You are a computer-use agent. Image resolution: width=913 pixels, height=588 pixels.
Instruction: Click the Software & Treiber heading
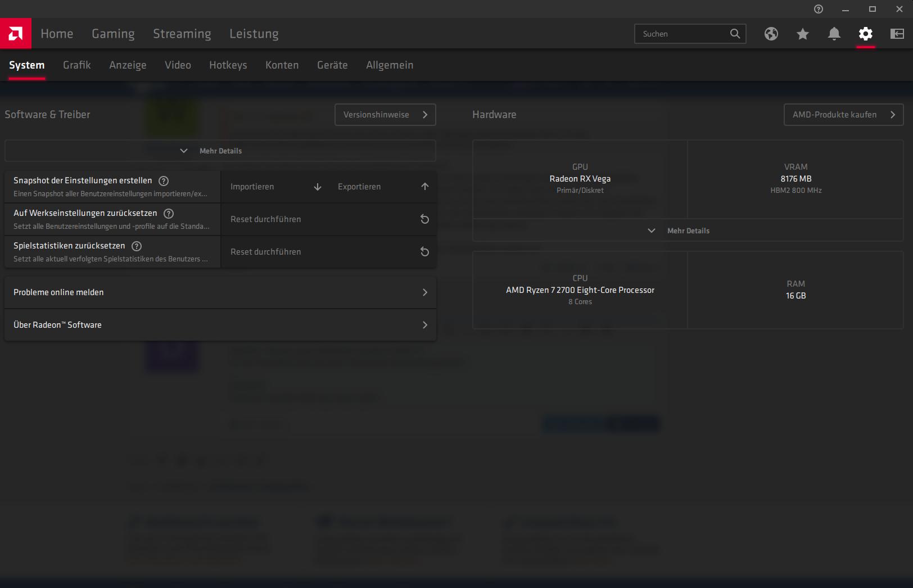coord(47,115)
